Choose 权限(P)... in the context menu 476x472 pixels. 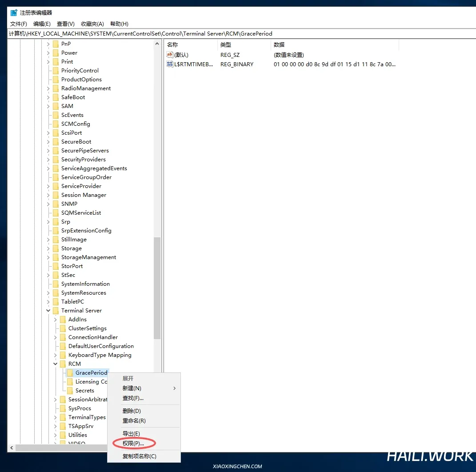(133, 443)
